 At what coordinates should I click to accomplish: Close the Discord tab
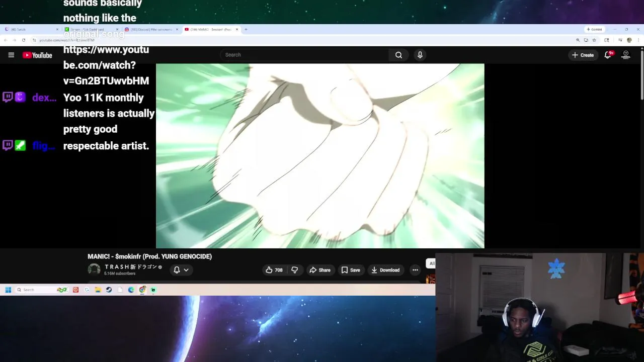point(177,29)
